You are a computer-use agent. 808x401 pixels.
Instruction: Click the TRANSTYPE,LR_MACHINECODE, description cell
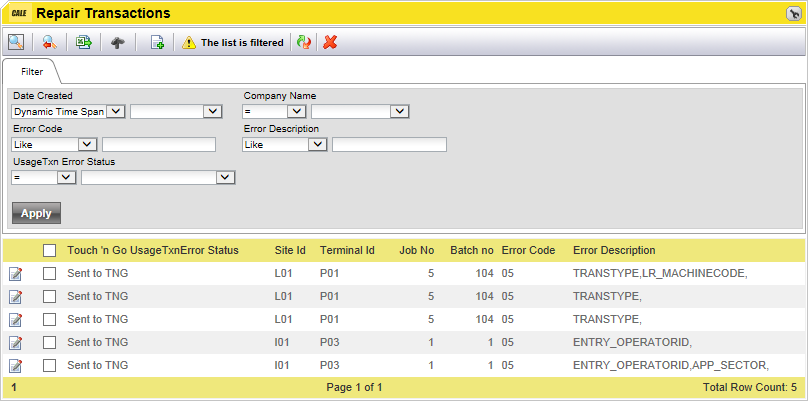tap(660, 274)
